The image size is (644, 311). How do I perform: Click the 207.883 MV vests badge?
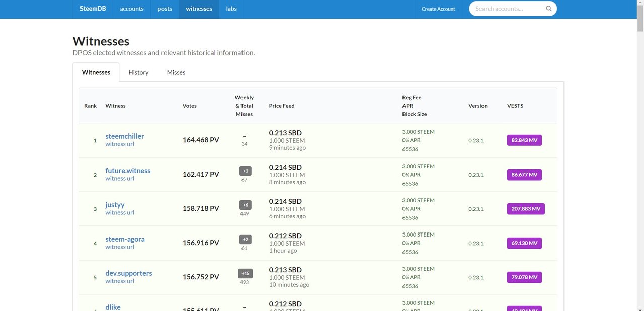(525, 209)
